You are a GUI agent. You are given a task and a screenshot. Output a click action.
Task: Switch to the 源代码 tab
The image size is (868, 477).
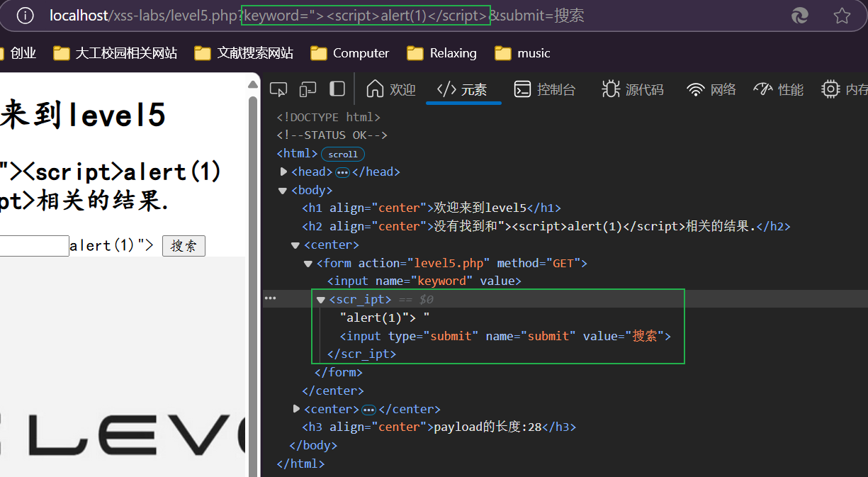[632, 89]
